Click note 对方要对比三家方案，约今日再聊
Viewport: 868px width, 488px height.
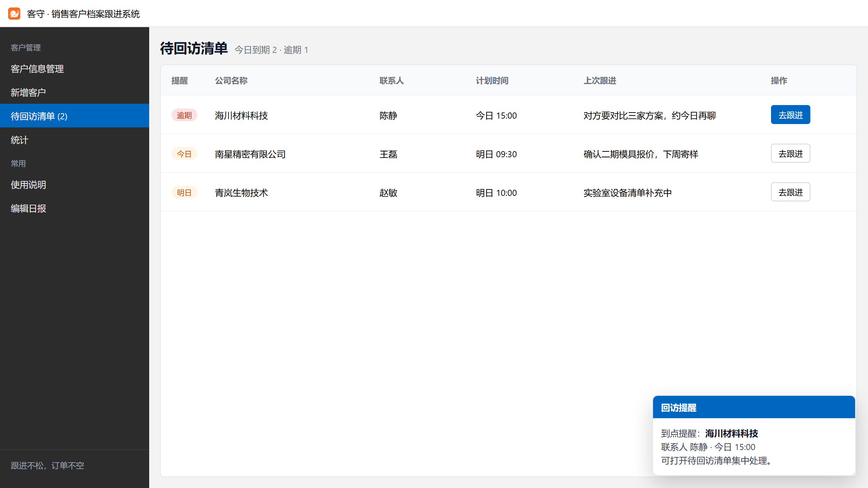pyautogui.click(x=650, y=116)
